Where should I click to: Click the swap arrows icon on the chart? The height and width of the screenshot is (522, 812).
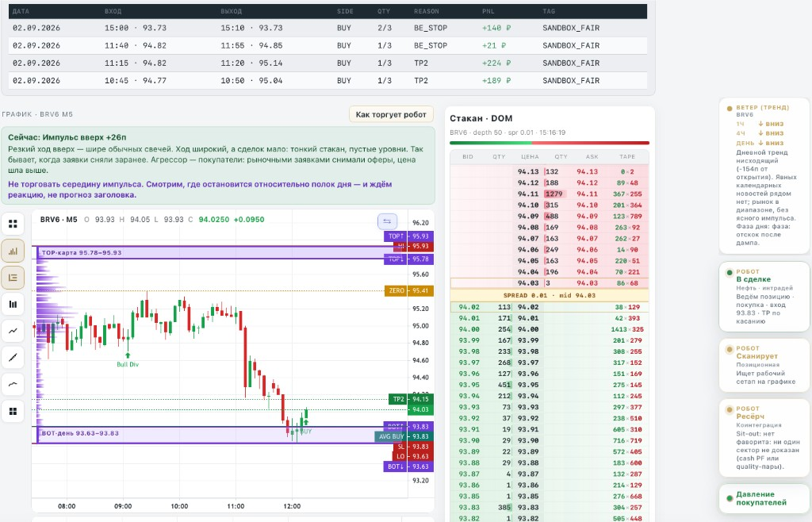pos(387,221)
